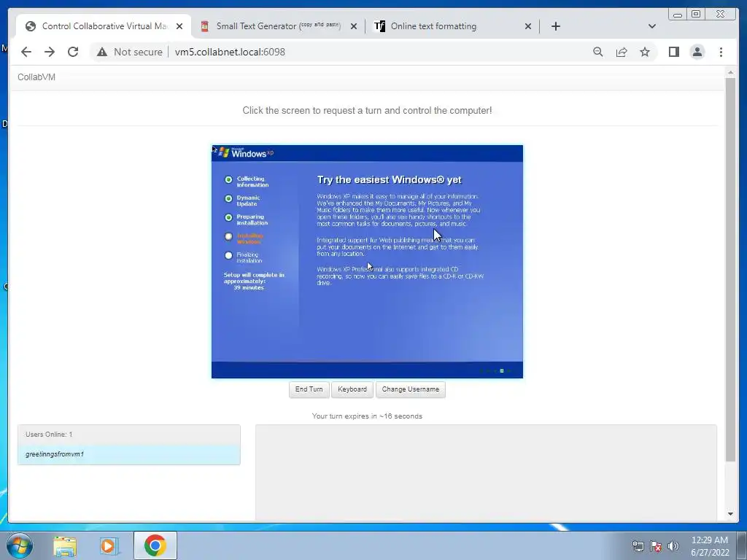Click the 'Your turn expires' status text
The width and height of the screenshot is (747, 560).
pyautogui.click(x=367, y=416)
